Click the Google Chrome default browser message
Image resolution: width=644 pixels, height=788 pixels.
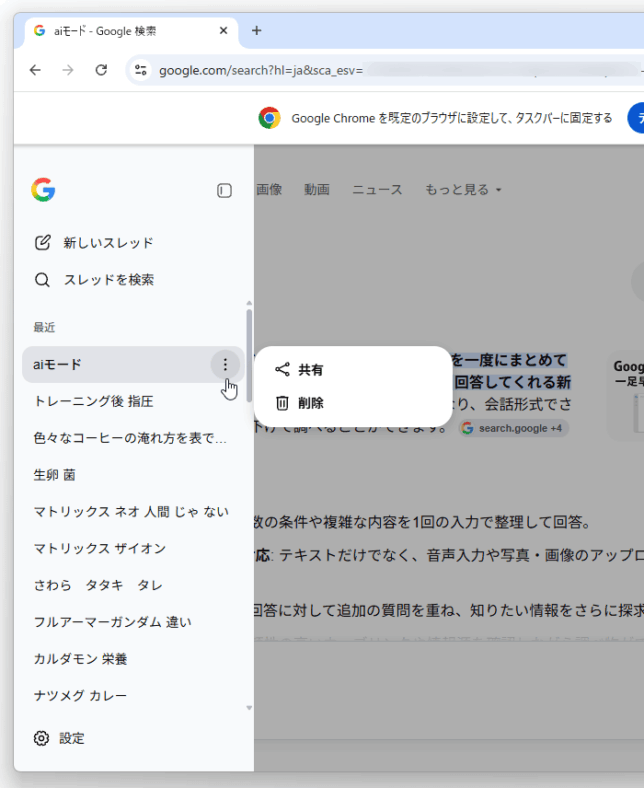(x=452, y=118)
